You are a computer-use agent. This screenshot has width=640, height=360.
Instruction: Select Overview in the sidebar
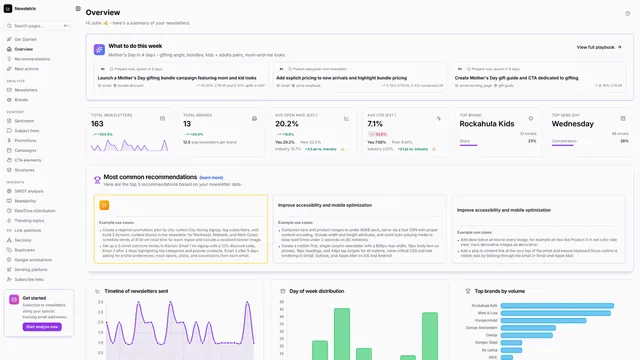[24, 49]
